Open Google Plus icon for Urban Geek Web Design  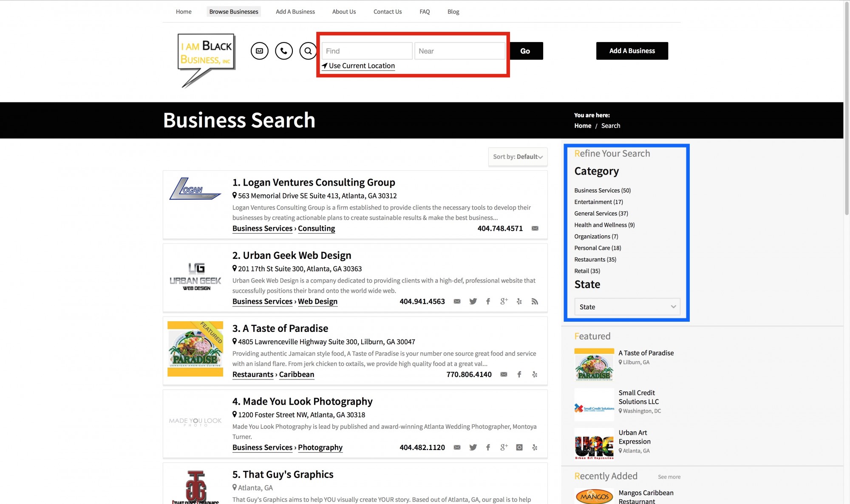pos(504,302)
